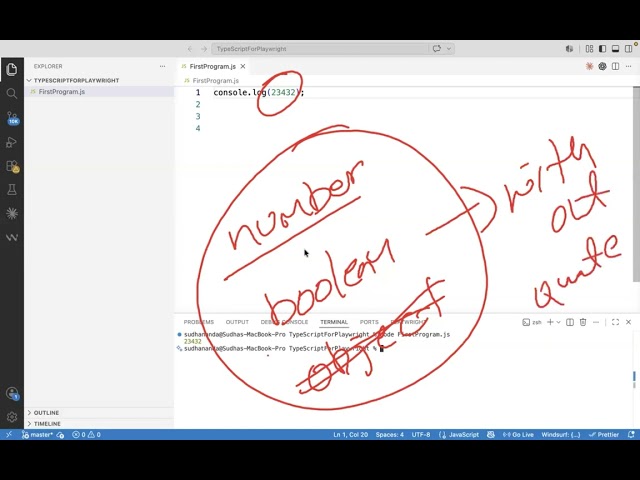The height and width of the screenshot is (480, 640).
Task: Click Go Live in status bar
Action: pos(518,435)
